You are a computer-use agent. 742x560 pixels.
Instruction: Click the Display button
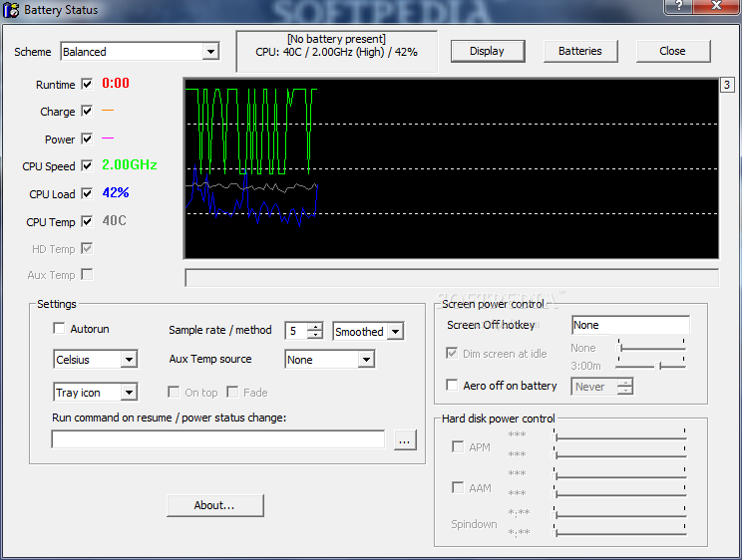488,51
